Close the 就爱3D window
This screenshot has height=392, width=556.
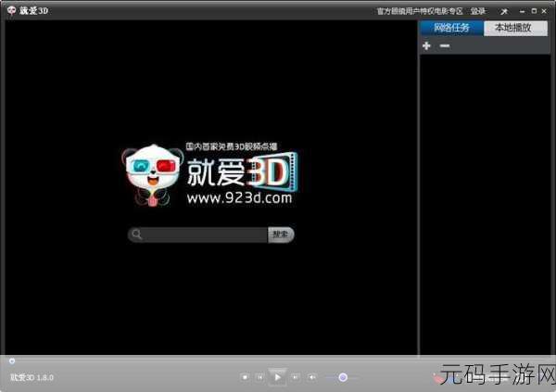pyautogui.click(x=544, y=11)
